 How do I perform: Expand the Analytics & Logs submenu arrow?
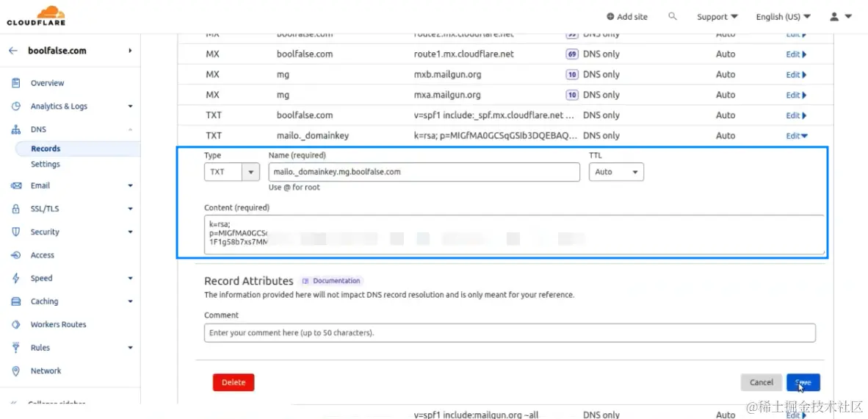(130, 107)
